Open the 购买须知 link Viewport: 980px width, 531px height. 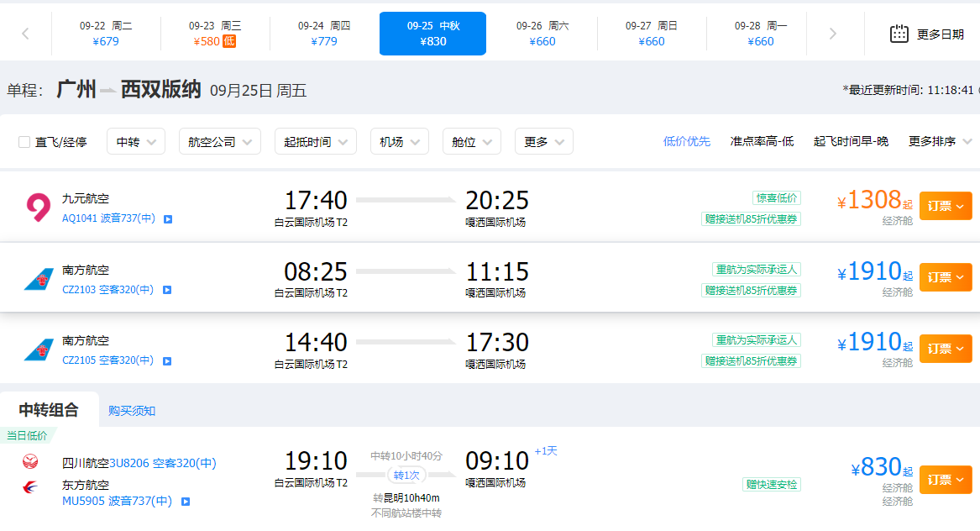(x=132, y=411)
